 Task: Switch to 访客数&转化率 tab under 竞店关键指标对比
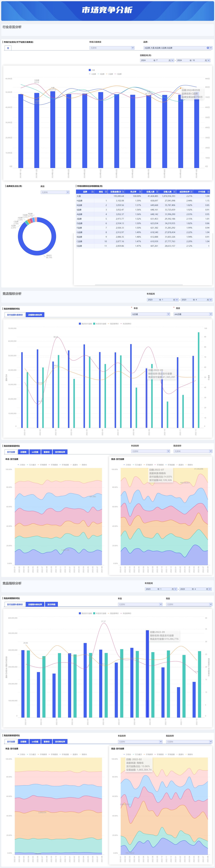coord(35,315)
